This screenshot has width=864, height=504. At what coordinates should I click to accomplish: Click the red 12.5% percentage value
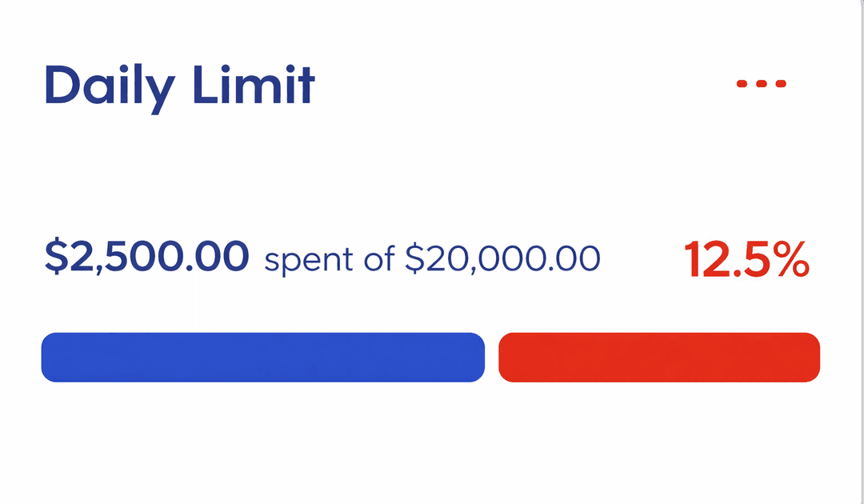point(746,260)
